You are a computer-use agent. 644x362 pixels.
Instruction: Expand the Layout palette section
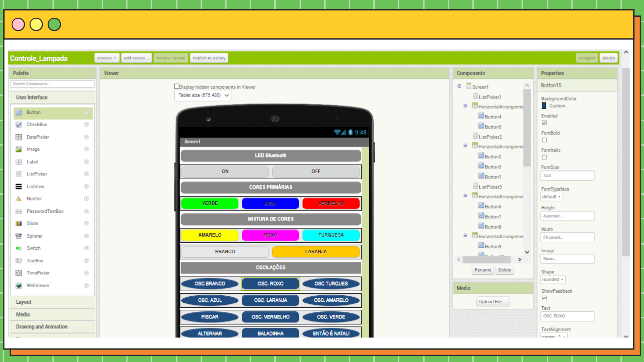[x=23, y=302]
